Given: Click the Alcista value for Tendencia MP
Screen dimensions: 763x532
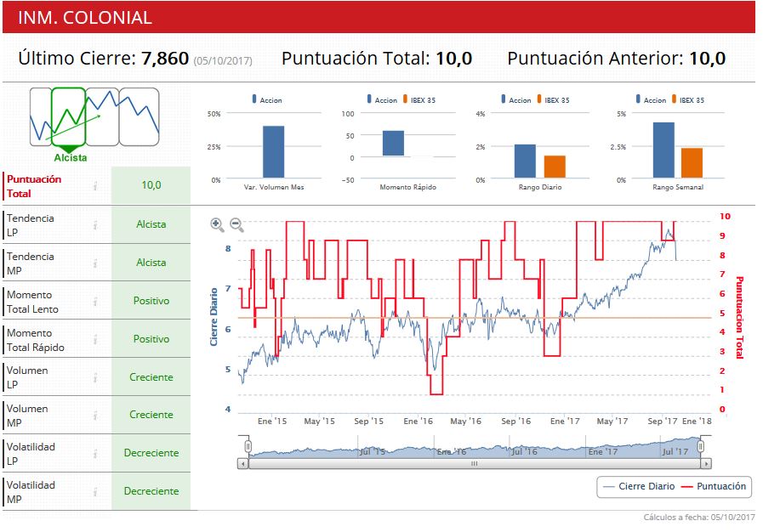Looking at the screenshot, I should (151, 263).
